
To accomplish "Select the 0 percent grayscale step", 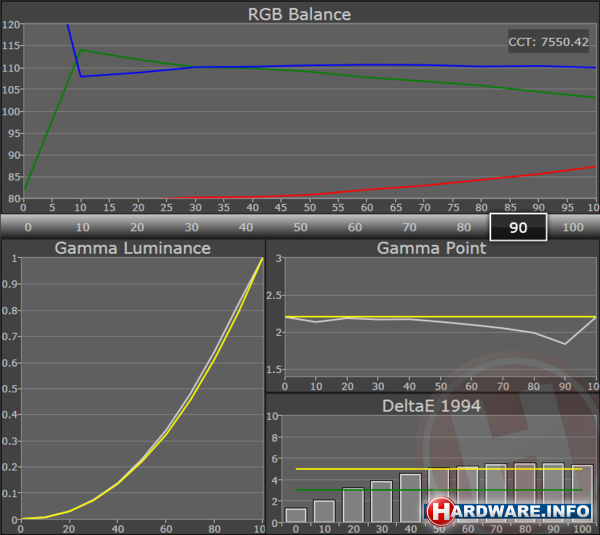I will click(x=27, y=227).
